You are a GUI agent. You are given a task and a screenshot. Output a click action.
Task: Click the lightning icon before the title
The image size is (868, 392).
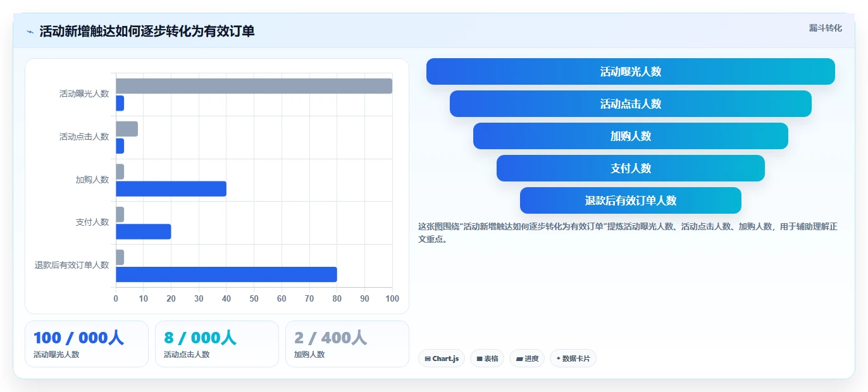[30, 32]
